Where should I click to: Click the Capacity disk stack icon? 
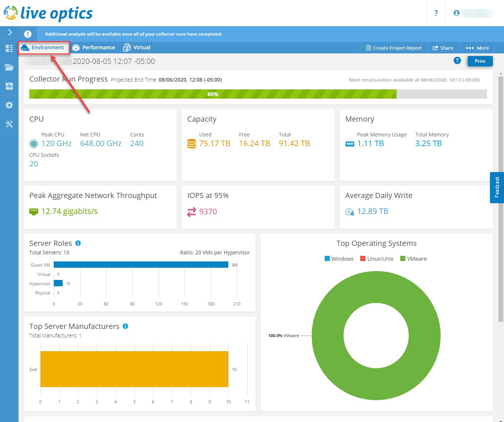point(192,144)
